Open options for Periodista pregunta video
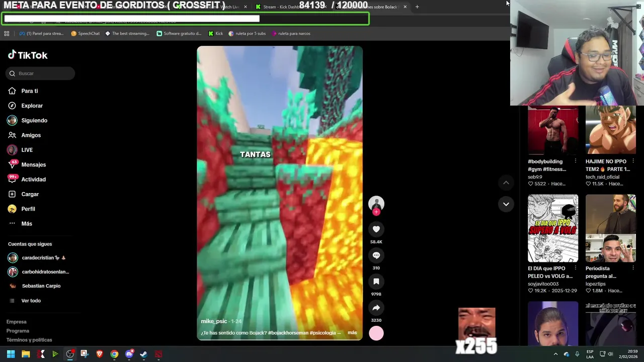Screen dimensions: 644x362 click(633, 268)
